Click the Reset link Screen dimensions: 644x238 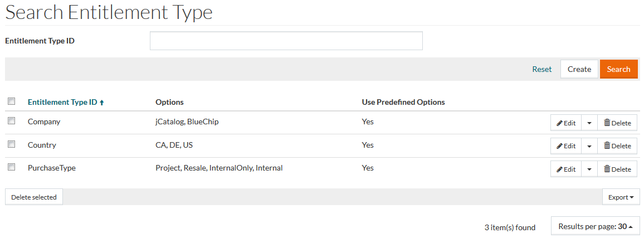[541, 69]
